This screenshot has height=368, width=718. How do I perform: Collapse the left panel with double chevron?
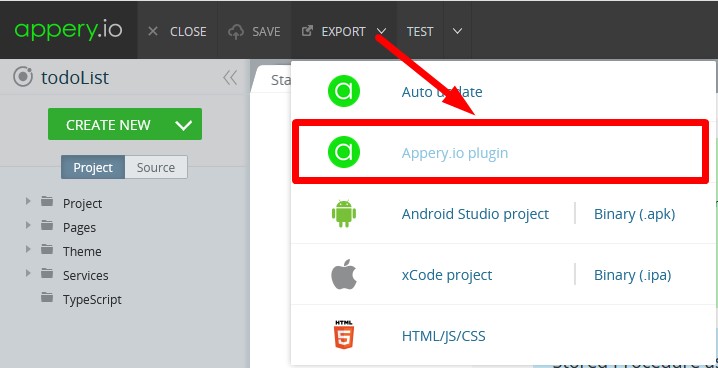[230, 78]
